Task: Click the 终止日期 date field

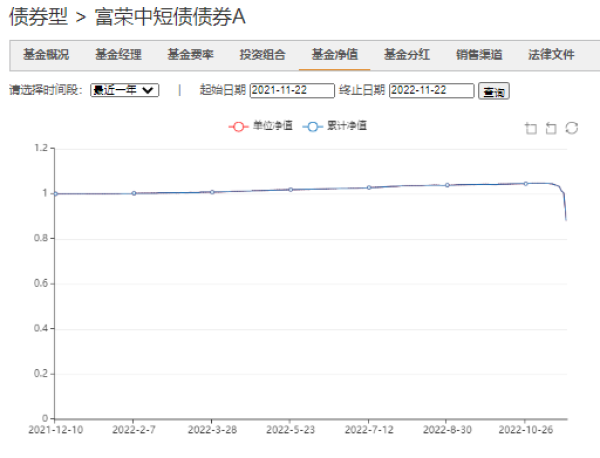Action: [x=432, y=91]
